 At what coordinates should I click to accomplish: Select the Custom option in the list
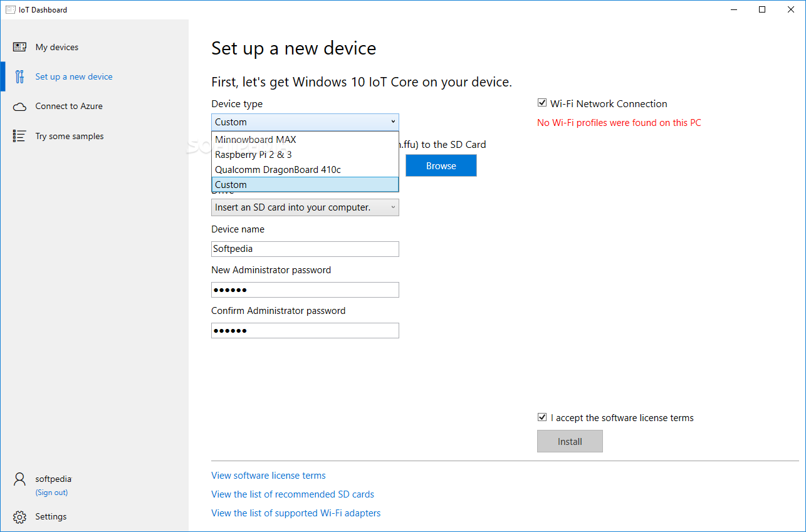(305, 185)
